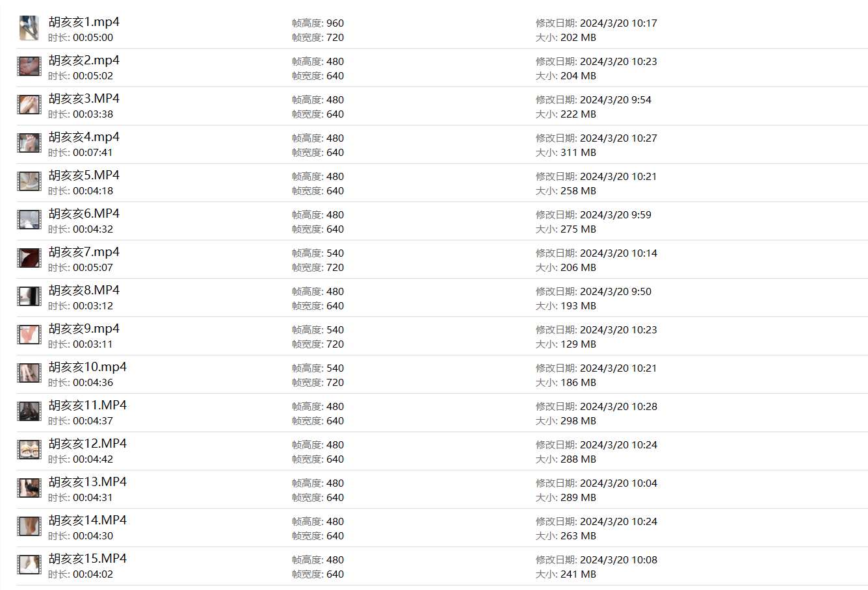Click the video thumbnail icon for 胡亥亥1.mp4
This screenshot has width=868, height=590.
[29, 29]
